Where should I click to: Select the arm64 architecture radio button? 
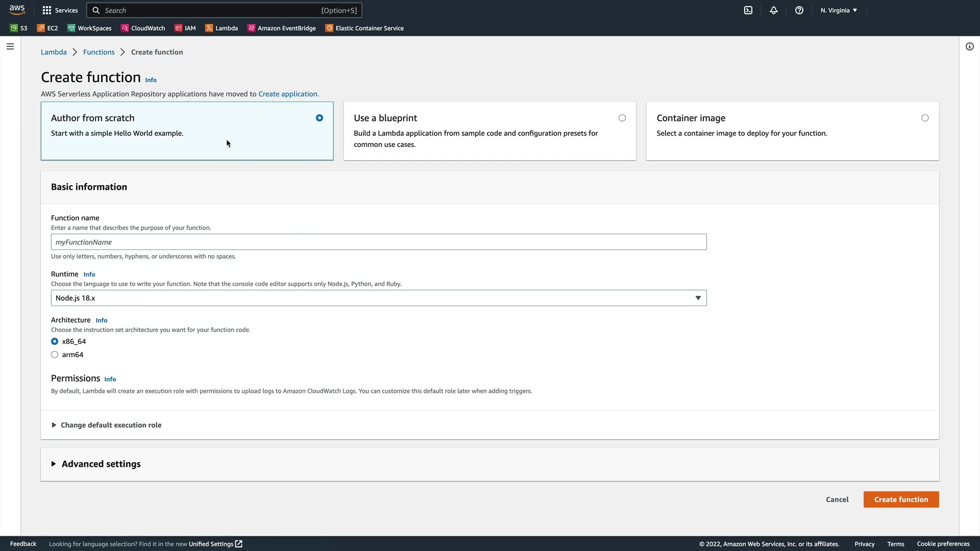[55, 355]
